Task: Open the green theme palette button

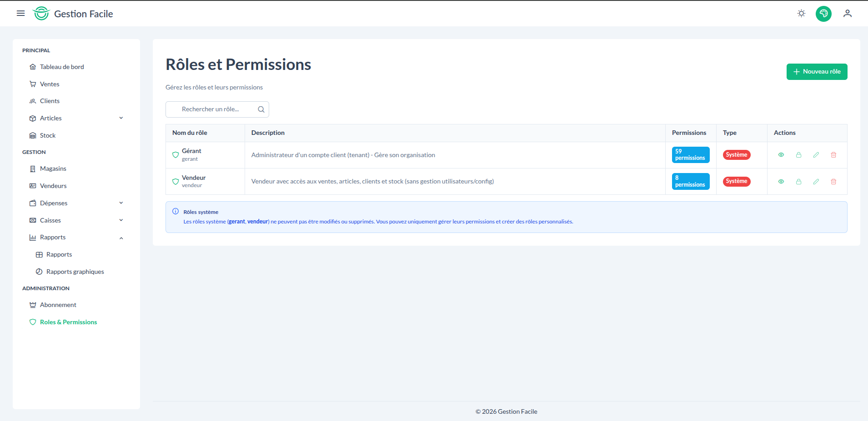Action: tap(823, 14)
